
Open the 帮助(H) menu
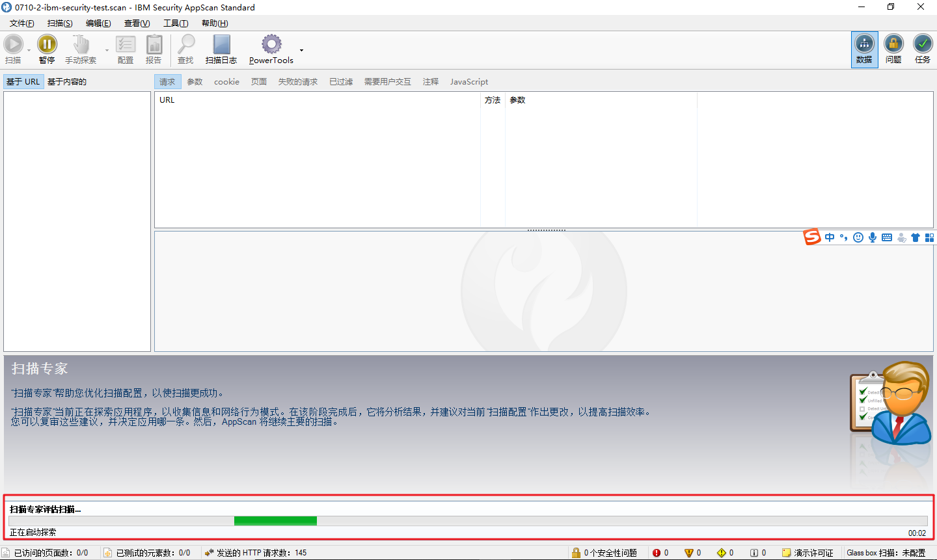pyautogui.click(x=215, y=23)
